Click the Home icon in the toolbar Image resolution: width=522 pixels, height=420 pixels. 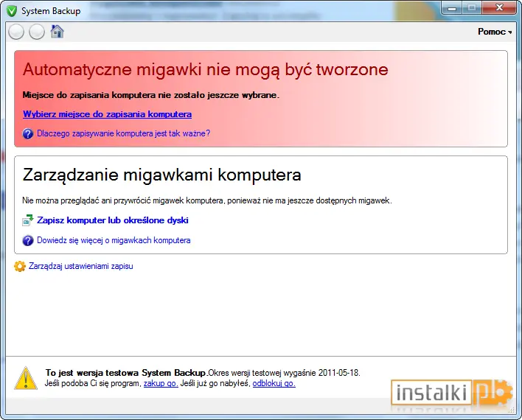point(57,32)
